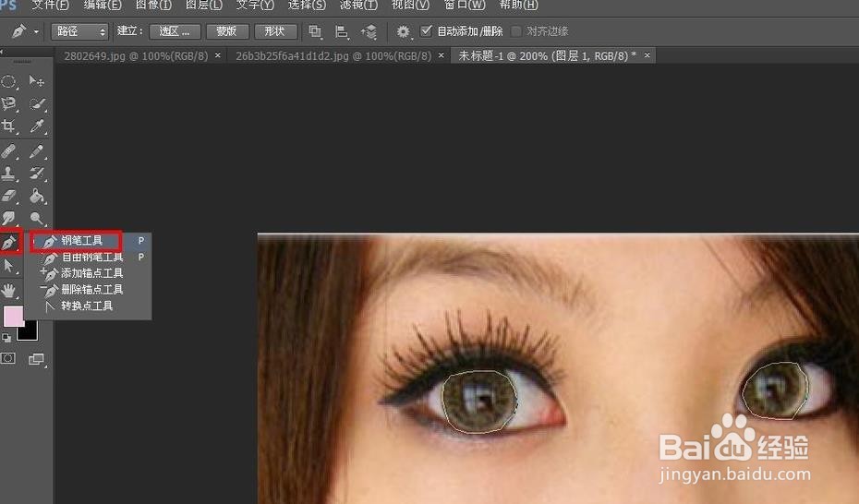
Task: Select the Lasso tool
Action: point(8,104)
